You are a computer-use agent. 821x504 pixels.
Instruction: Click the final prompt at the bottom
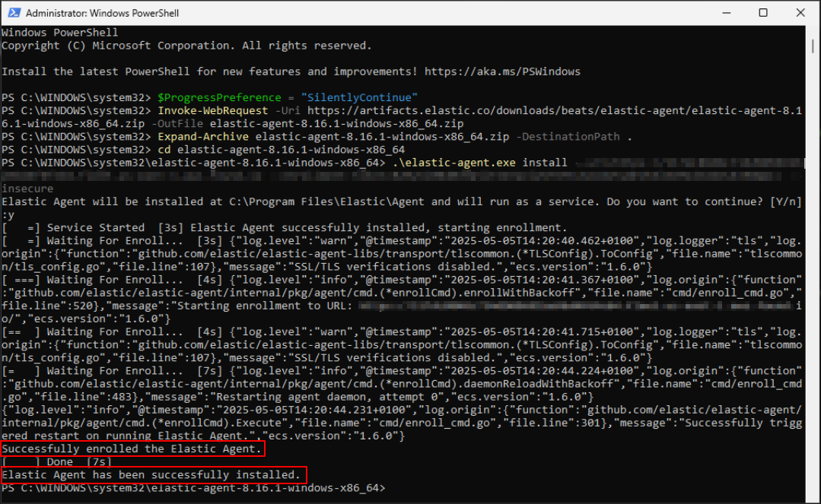coord(193,487)
